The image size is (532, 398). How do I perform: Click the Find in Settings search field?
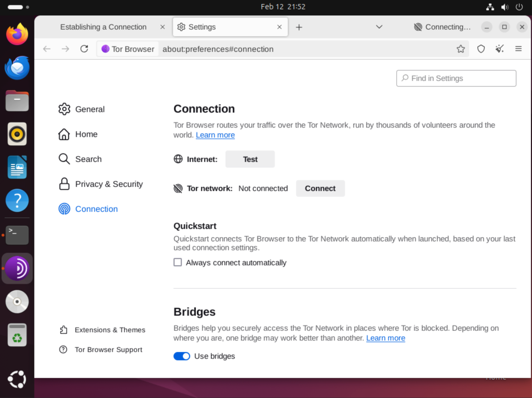[x=456, y=78]
